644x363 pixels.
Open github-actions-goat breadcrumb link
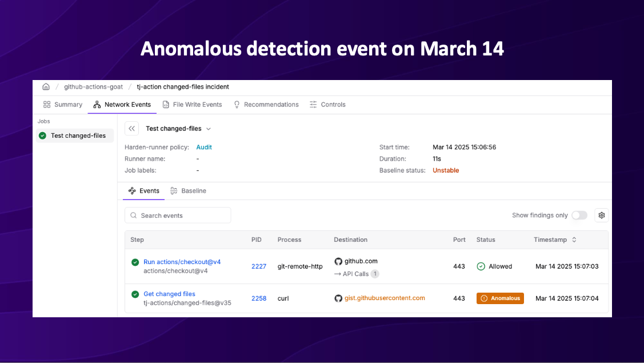point(93,87)
